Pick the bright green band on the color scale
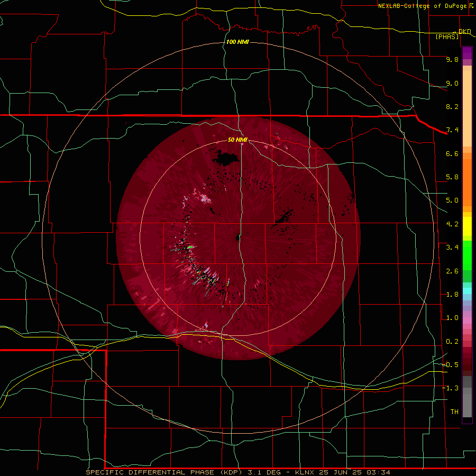Image resolution: width=476 pixels, height=476 pixels. [467, 255]
